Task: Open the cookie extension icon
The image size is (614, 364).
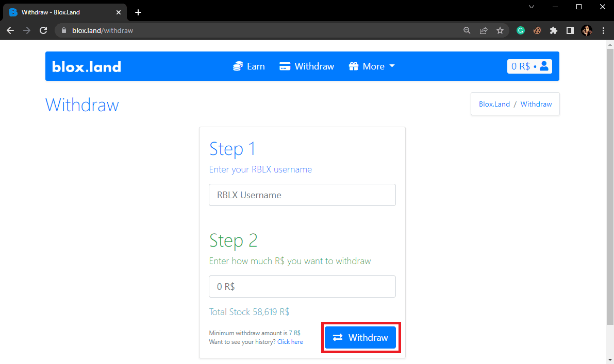Action: click(x=537, y=30)
